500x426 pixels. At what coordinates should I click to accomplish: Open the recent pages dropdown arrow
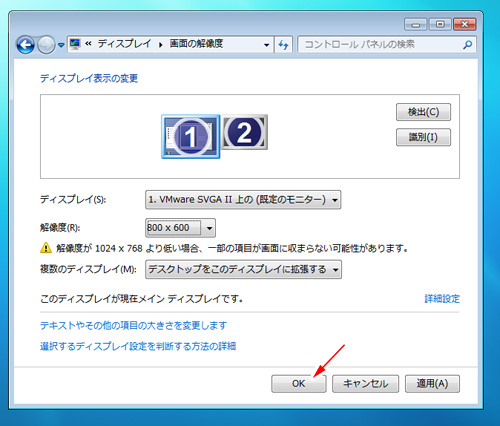[61, 45]
